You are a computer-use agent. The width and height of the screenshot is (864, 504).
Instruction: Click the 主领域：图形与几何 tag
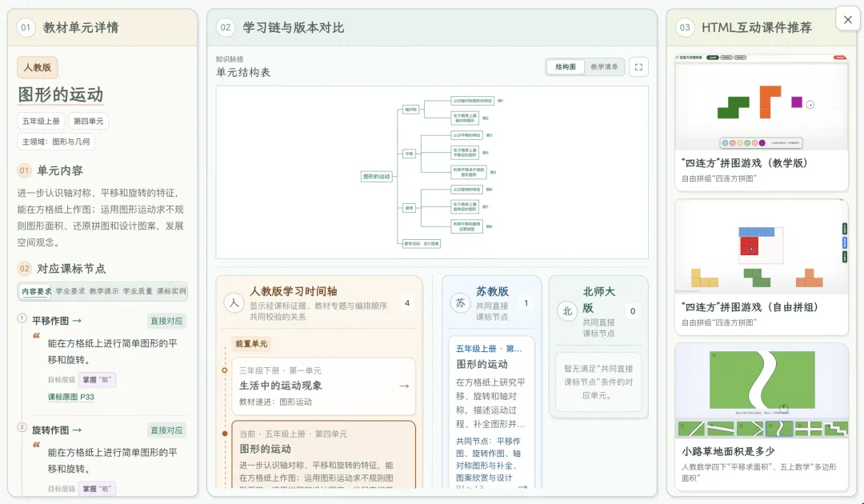click(56, 142)
